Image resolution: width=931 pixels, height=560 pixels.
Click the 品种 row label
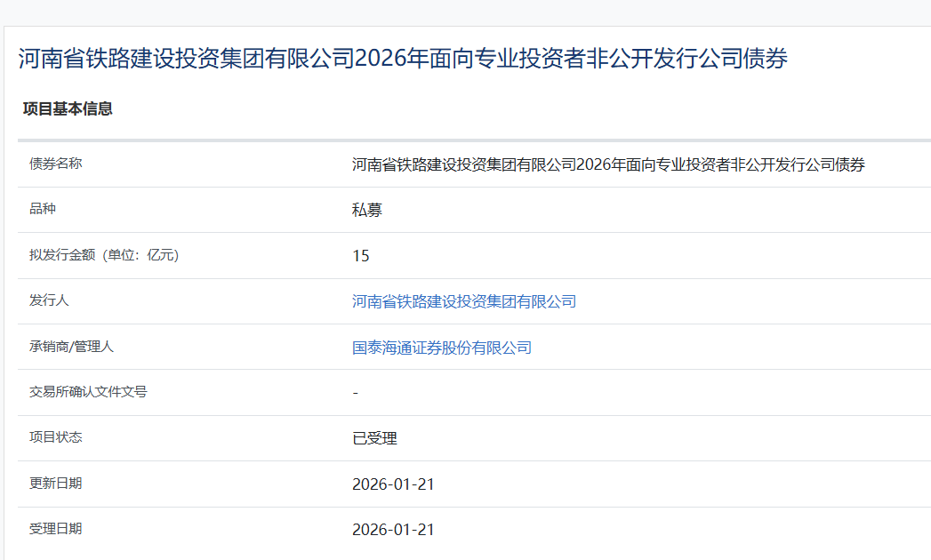tap(42, 209)
